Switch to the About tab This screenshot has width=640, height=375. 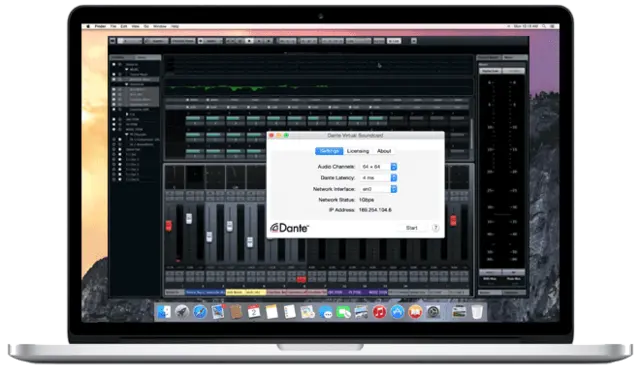(384, 151)
